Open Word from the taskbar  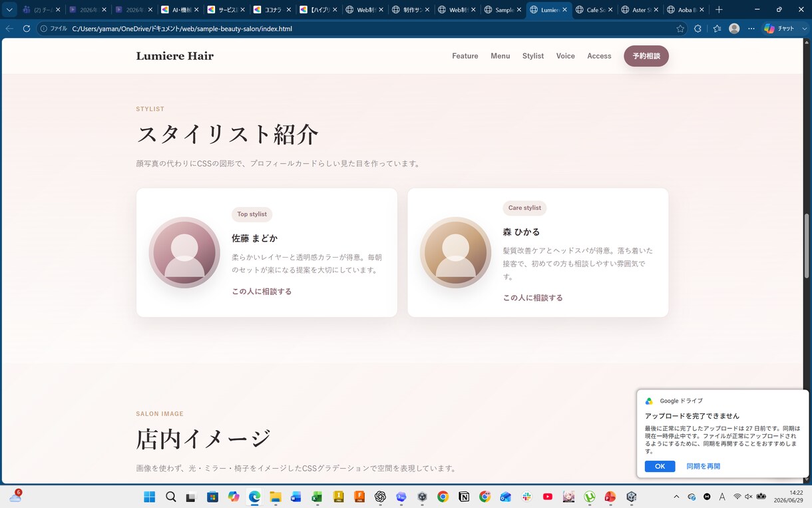(296, 497)
